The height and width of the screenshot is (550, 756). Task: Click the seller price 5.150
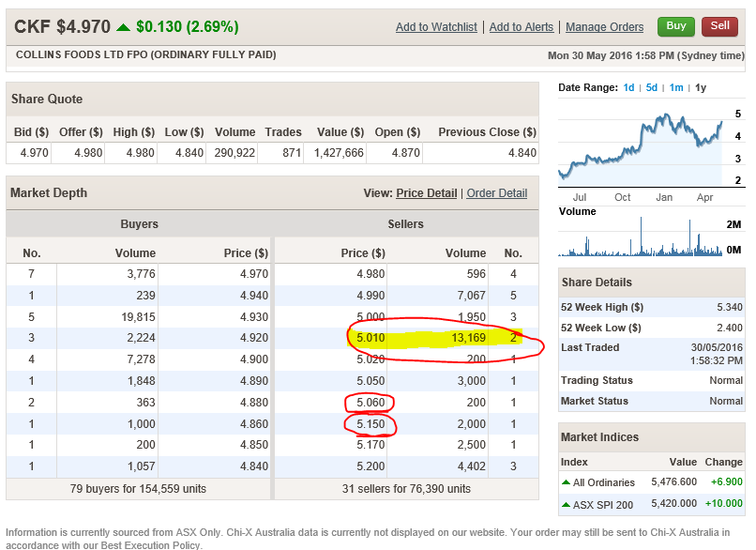(370, 424)
